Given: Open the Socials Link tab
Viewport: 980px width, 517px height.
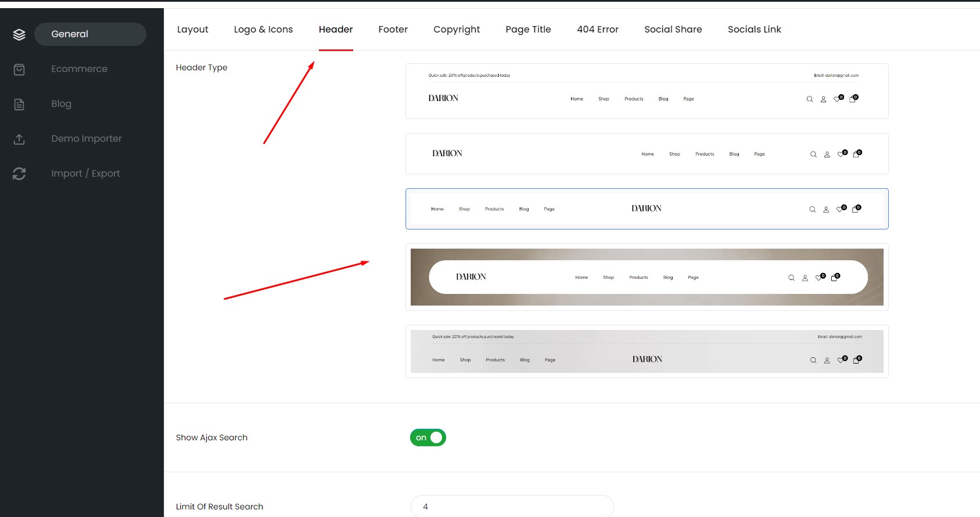Looking at the screenshot, I should tap(754, 30).
